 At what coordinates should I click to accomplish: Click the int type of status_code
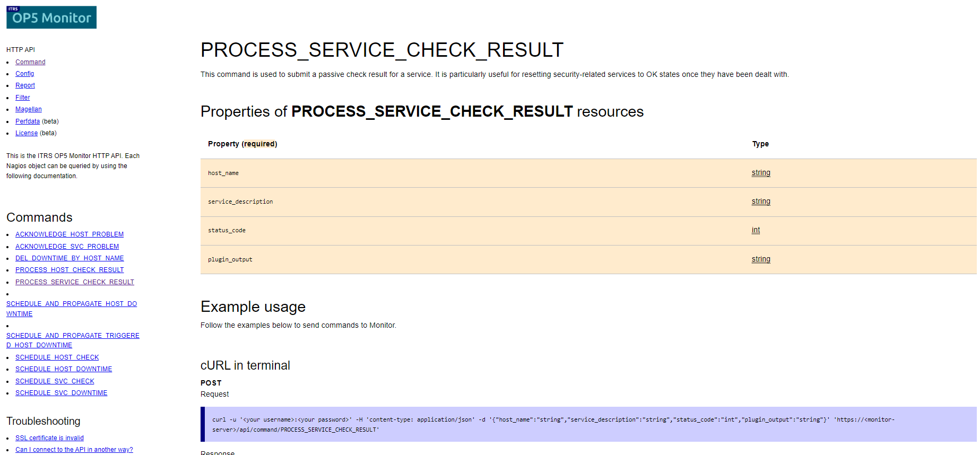point(756,230)
